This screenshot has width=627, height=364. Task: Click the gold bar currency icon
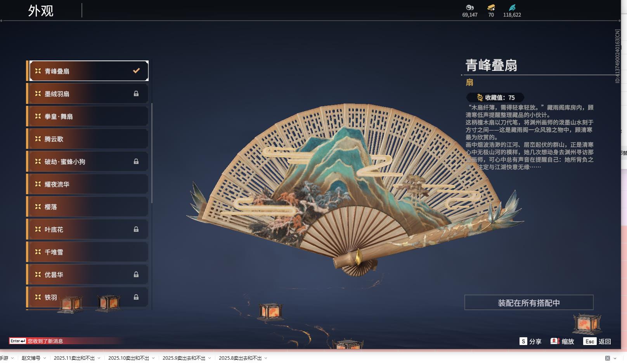(x=491, y=7)
